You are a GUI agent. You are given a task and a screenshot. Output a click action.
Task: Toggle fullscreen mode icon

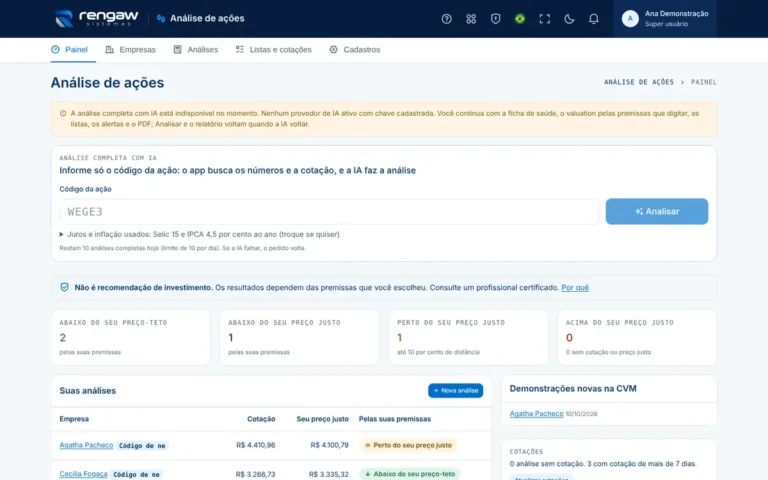[544, 19]
